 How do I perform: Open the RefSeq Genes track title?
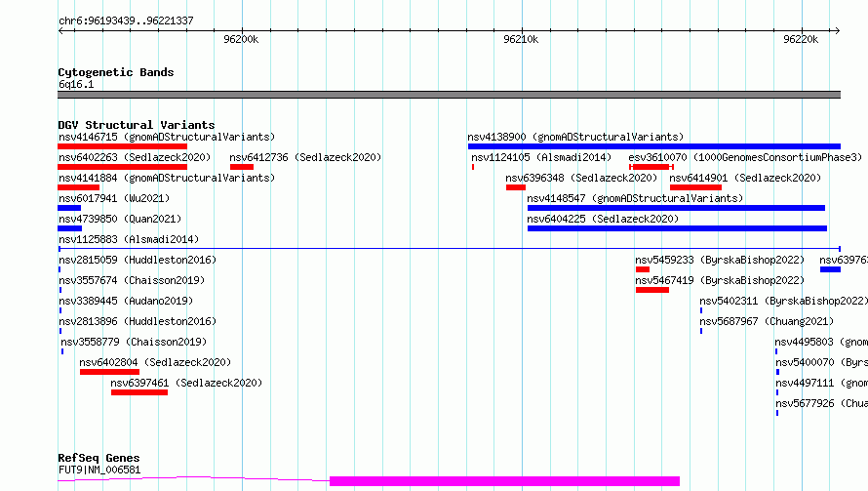coord(99,458)
